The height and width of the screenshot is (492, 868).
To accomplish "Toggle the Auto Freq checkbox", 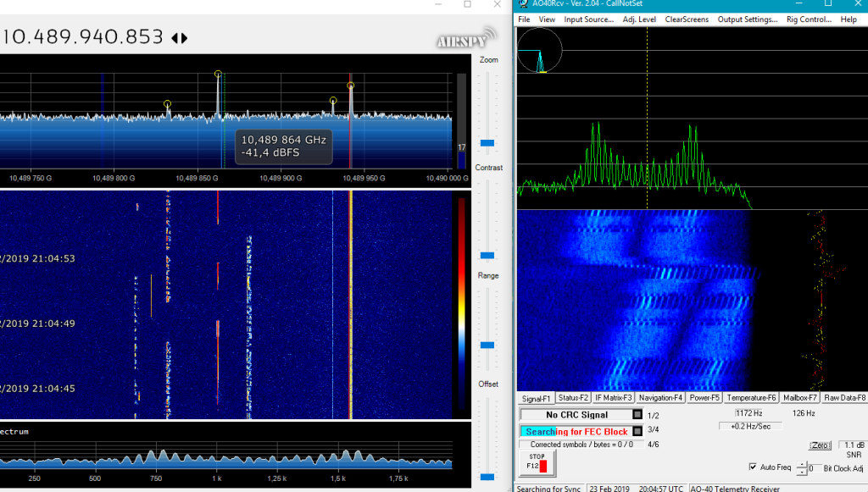I will 753,467.
